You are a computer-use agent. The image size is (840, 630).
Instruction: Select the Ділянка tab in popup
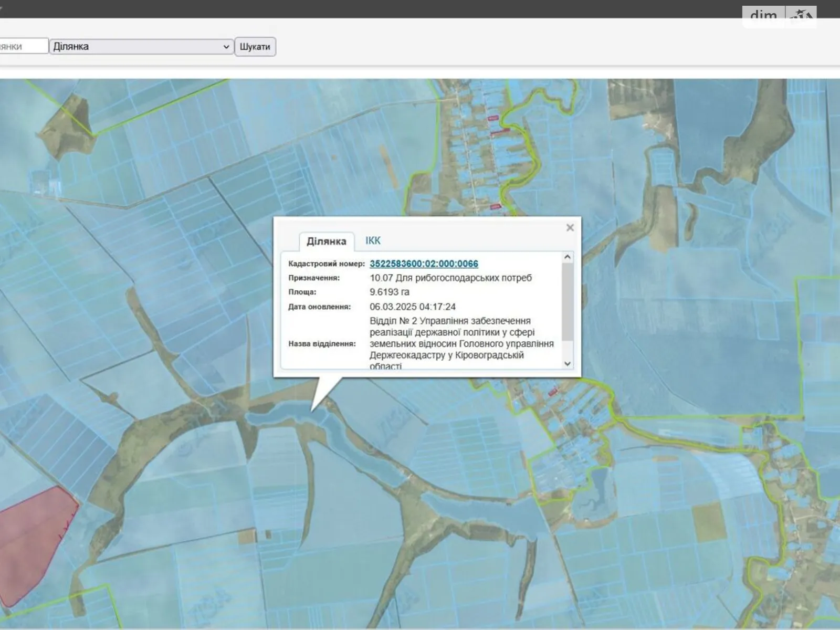326,241
